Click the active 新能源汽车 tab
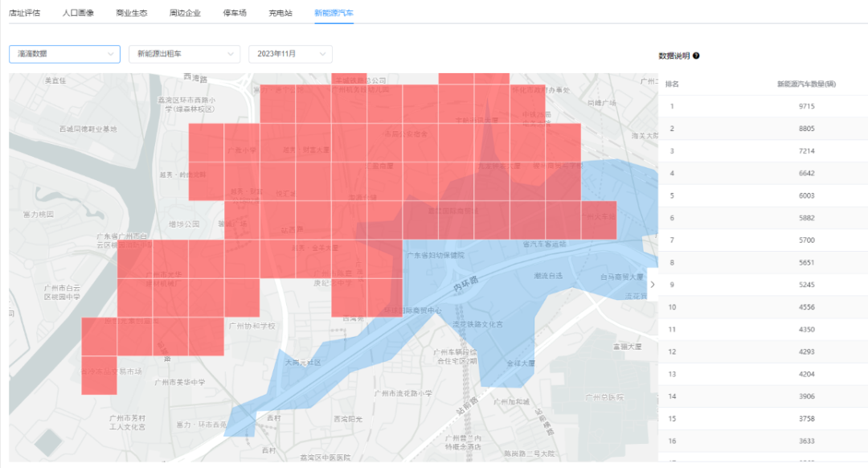This screenshot has height=468, width=868. pos(334,13)
